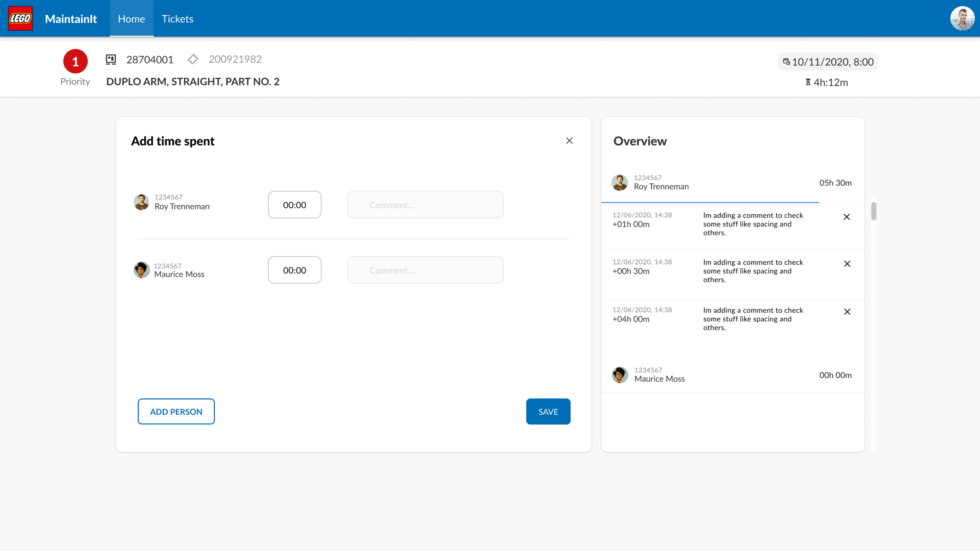Switch to the Tickets tab
The image size is (980, 551).
(x=178, y=18)
